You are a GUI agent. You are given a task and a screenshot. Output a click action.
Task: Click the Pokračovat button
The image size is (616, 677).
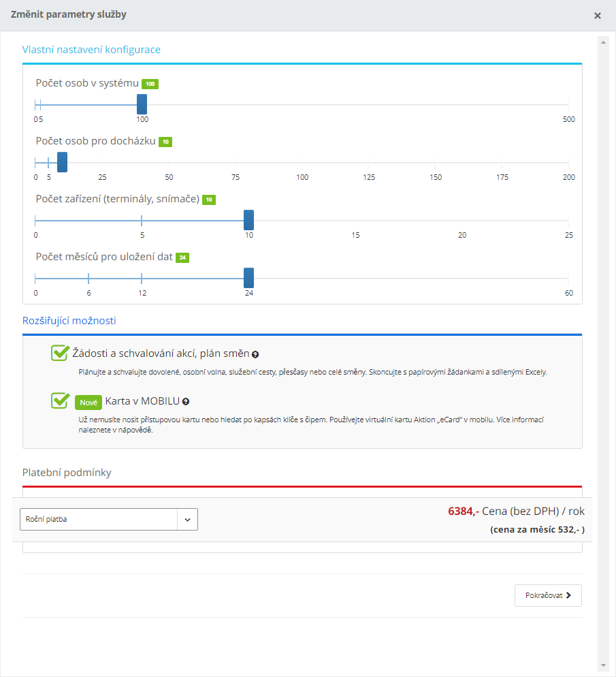548,595
